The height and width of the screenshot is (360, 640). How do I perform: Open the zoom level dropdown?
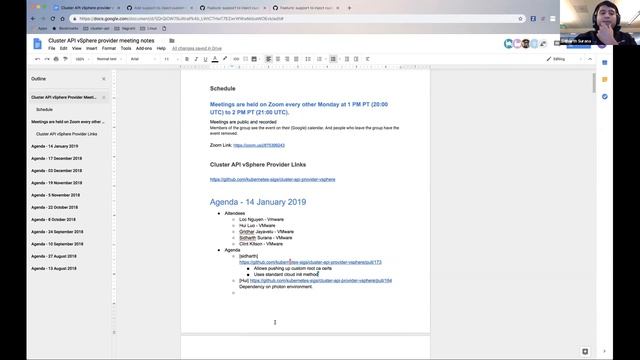(82, 59)
